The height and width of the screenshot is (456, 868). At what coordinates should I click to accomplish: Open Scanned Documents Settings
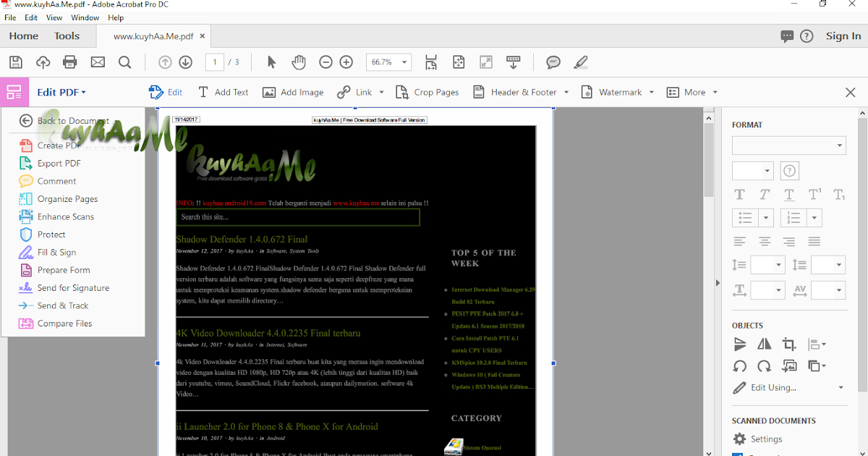click(x=757, y=439)
